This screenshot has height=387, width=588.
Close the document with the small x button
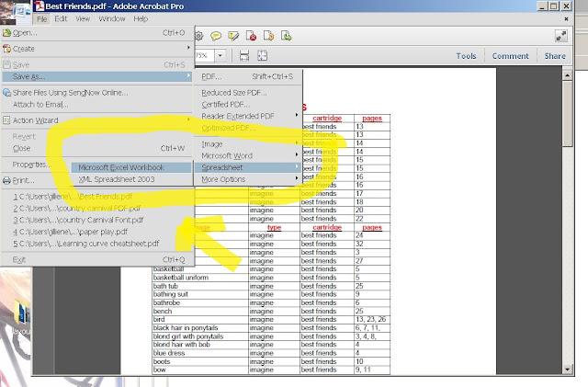click(x=566, y=18)
